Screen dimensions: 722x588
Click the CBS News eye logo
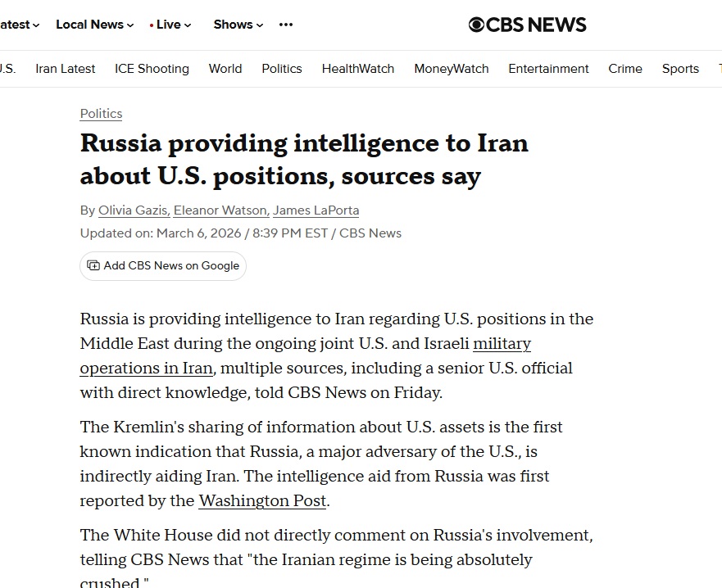click(475, 24)
